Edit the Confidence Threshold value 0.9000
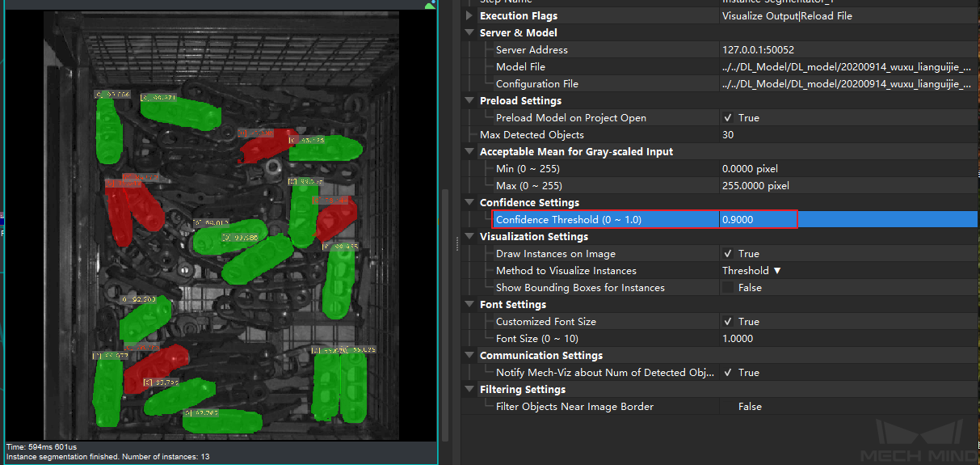 pyautogui.click(x=757, y=220)
